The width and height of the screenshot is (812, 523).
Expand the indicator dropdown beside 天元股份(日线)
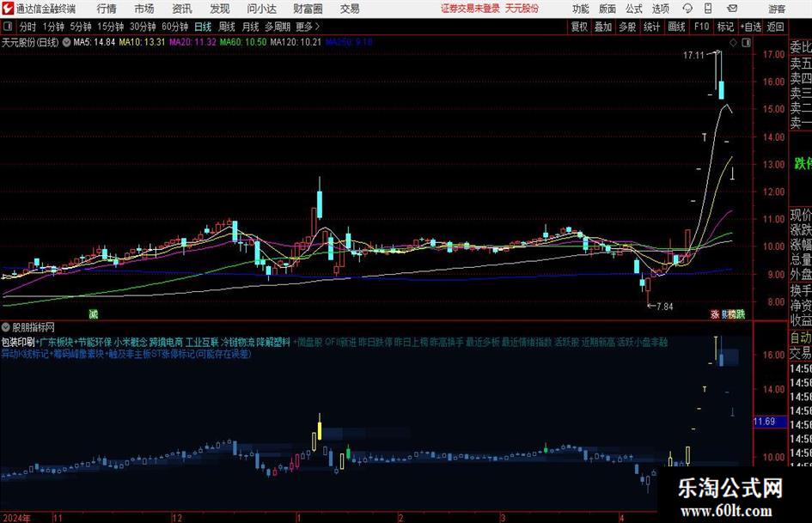[66, 42]
